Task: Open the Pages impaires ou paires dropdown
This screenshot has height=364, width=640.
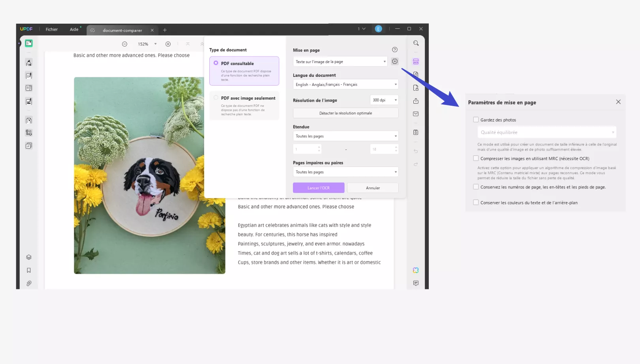Action: [x=346, y=172]
